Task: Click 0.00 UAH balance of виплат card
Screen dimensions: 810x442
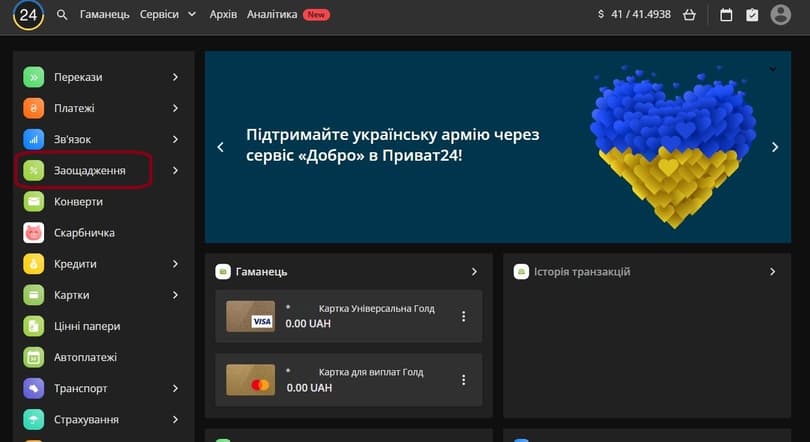Action: pyautogui.click(x=309, y=388)
